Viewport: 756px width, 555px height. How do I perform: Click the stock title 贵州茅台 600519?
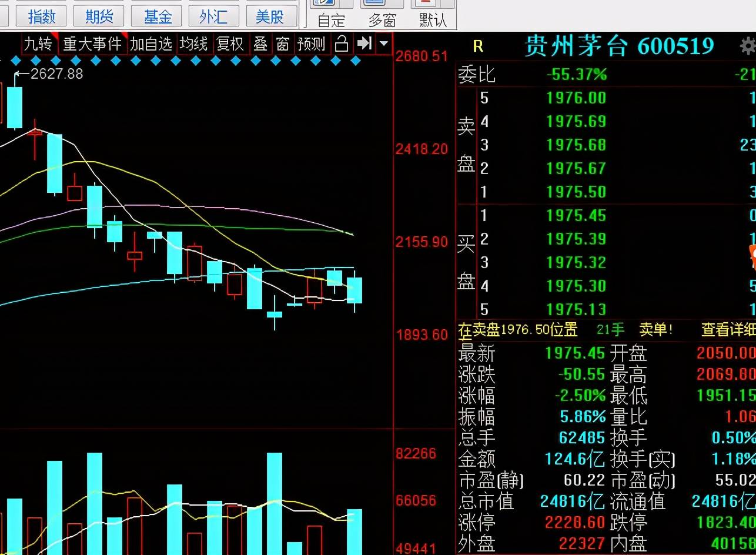pos(619,46)
